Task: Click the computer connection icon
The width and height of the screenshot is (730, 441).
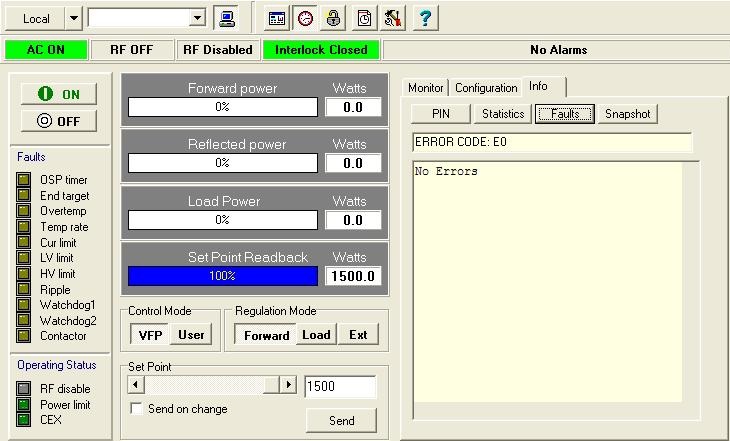Action: click(x=227, y=18)
